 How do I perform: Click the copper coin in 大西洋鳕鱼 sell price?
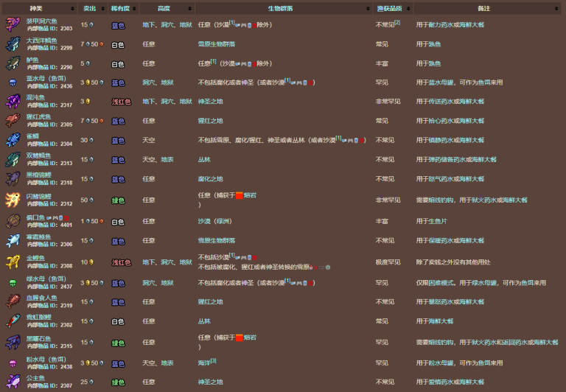(102, 44)
